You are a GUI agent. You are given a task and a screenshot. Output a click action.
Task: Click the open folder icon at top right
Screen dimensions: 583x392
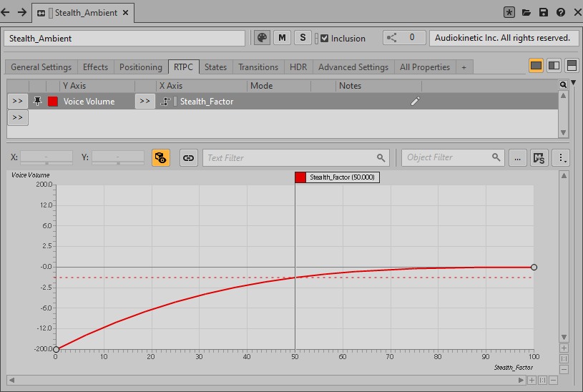click(x=526, y=13)
